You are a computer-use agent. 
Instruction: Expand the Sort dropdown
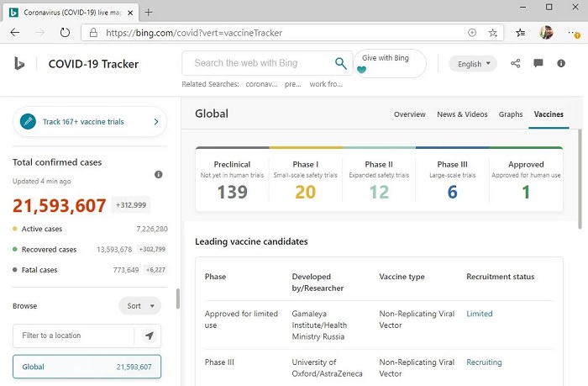coord(139,306)
